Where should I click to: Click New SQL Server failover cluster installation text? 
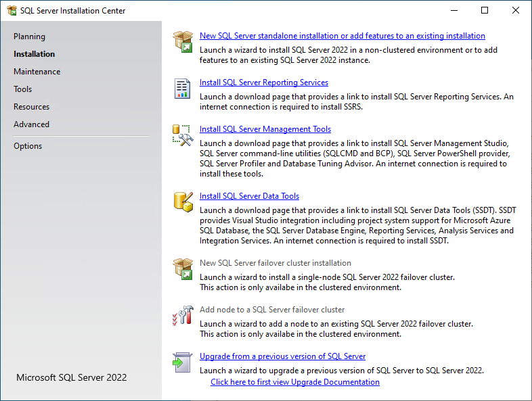point(275,263)
